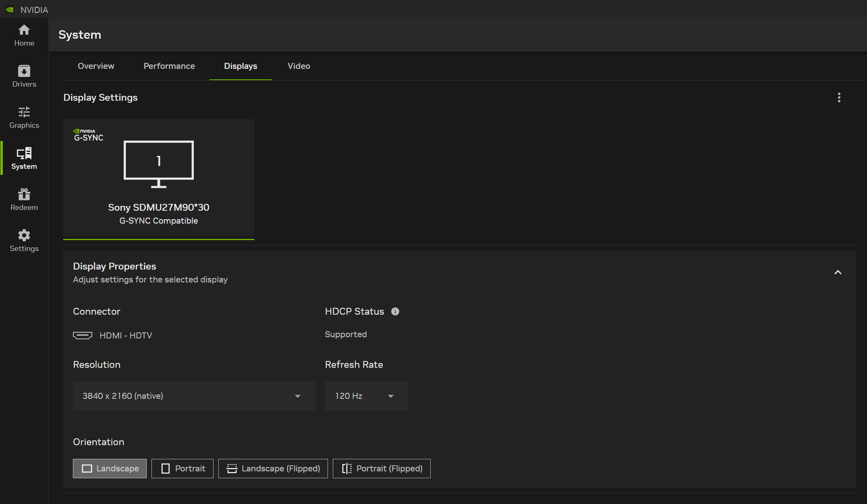This screenshot has height=504, width=867.
Task: Open System settings panel
Action: coord(24,158)
